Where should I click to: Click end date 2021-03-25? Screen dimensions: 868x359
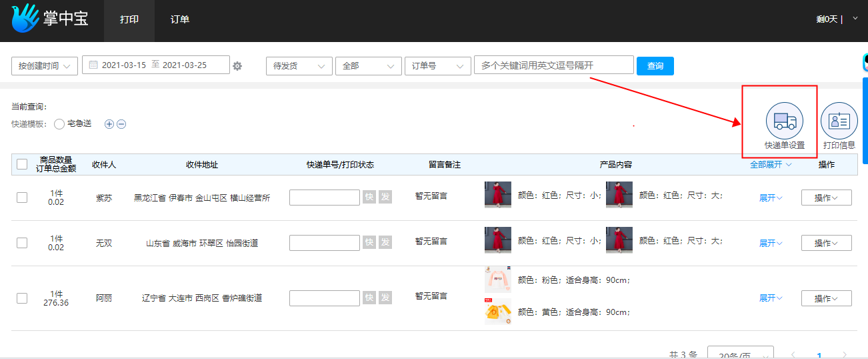185,65
